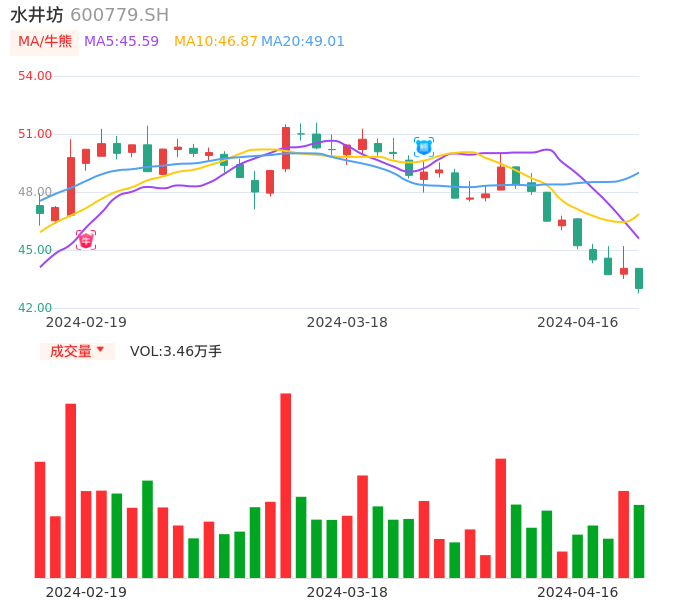
Task: Click the MA10:46.87 legend label
Action: [x=216, y=42]
